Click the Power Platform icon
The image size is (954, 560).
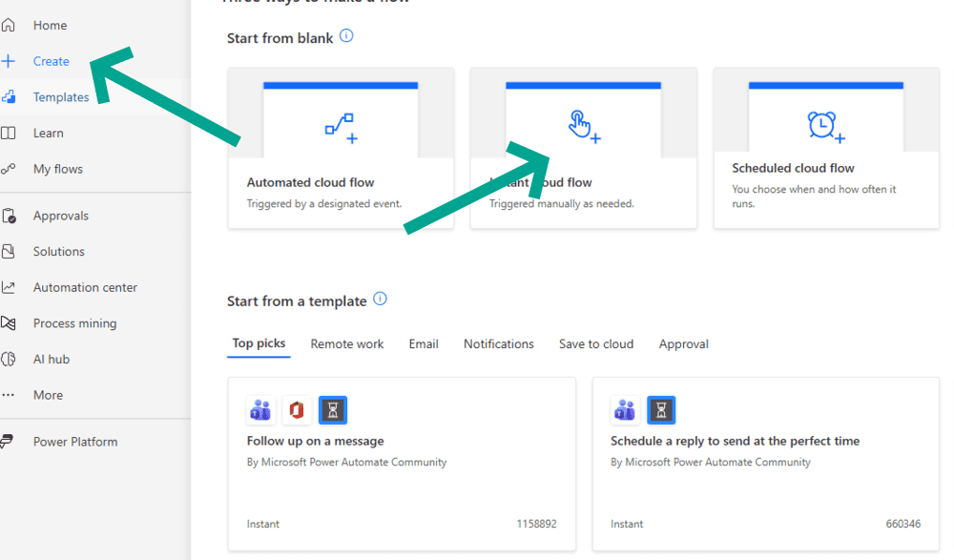point(7,442)
